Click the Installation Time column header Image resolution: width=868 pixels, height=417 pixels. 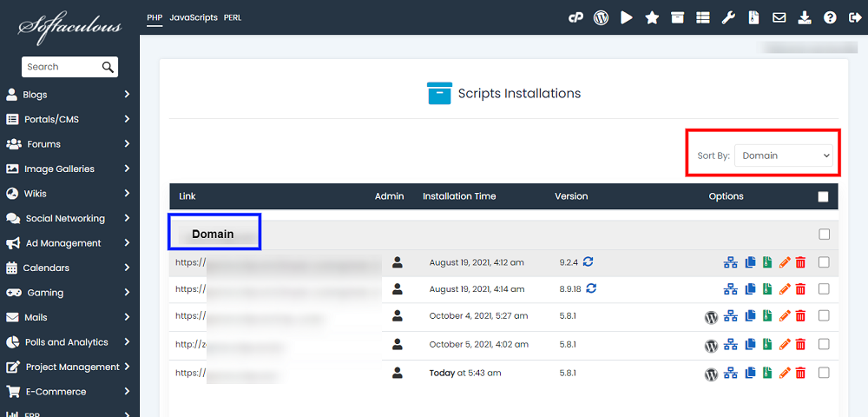(x=459, y=196)
